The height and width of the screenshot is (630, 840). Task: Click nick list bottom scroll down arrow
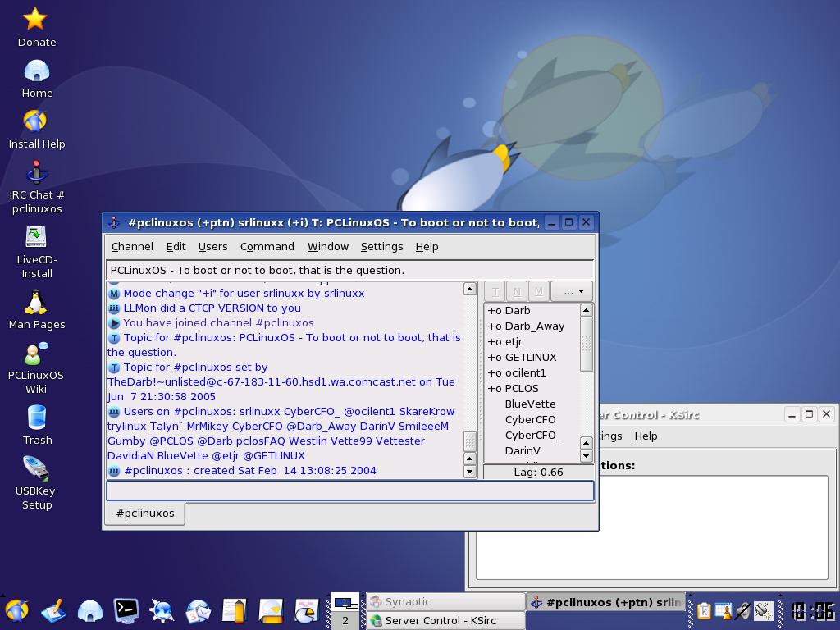tap(586, 456)
